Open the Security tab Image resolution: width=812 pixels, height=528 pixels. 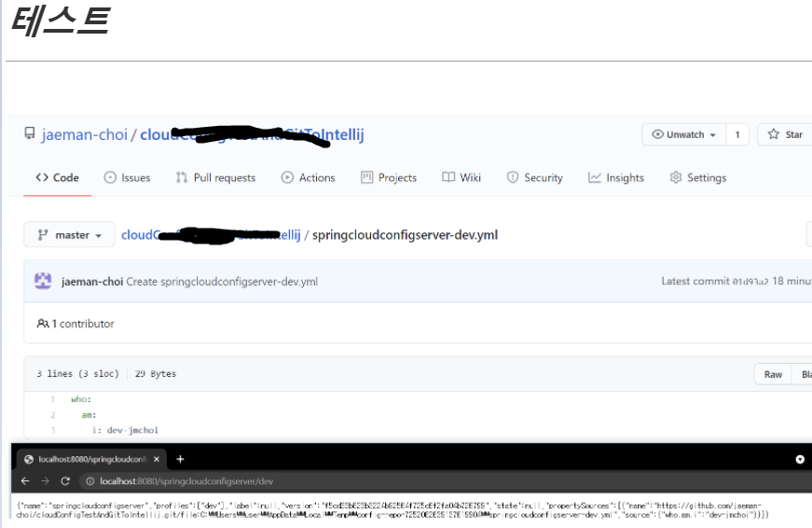[534, 178]
